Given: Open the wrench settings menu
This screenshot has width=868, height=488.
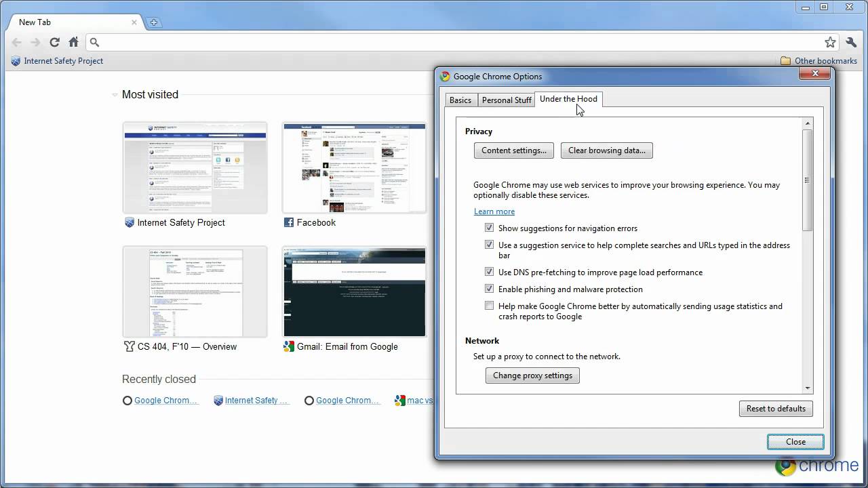Looking at the screenshot, I should (851, 42).
